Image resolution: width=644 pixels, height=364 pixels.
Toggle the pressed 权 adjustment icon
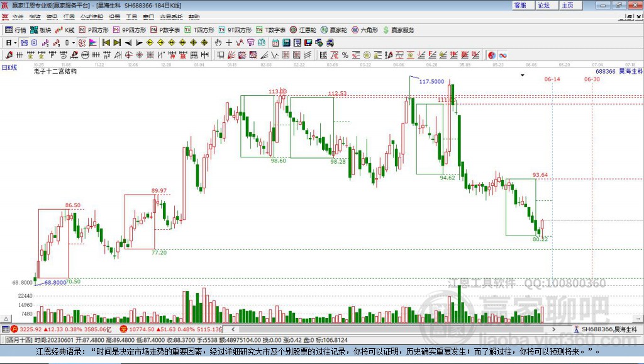[82, 43]
